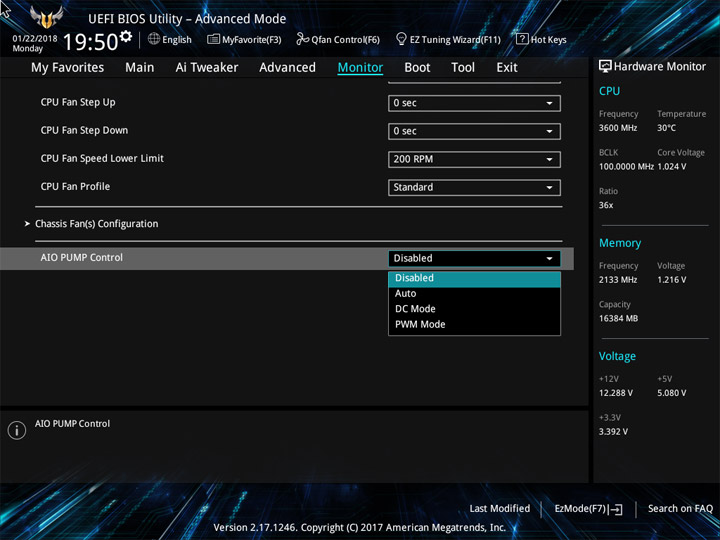The image size is (720, 540).
Task: Select the CPU Fan Step Down label
Action: point(84,130)
